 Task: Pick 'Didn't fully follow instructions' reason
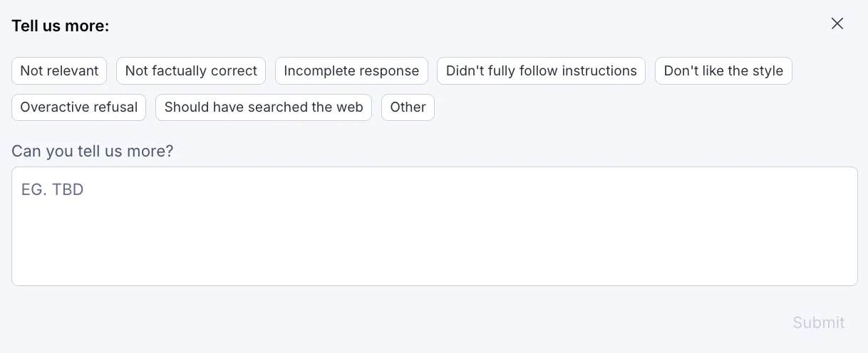pos(542,71)
